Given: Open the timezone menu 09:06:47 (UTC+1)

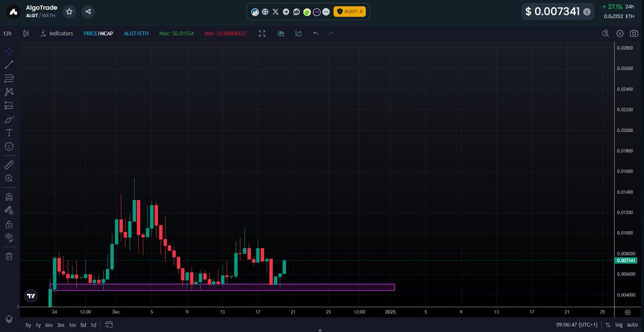Looking at the screenshot, I should [x=577, y=325].
